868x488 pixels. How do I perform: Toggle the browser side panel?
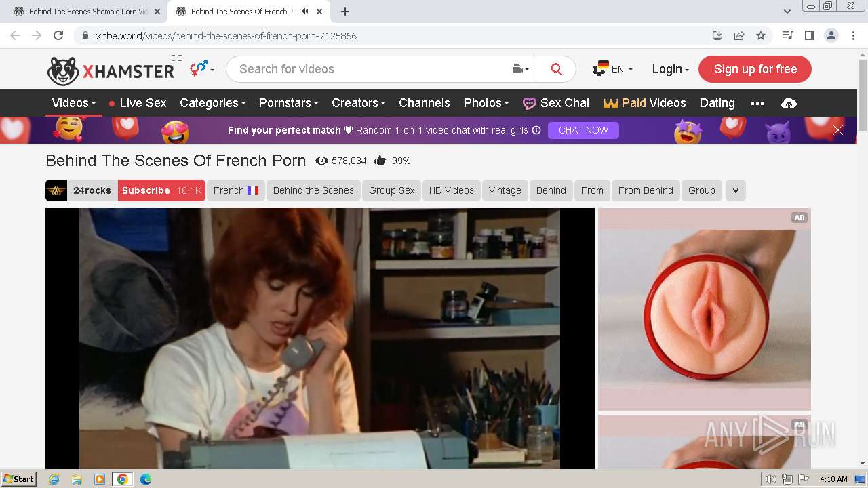809,36
